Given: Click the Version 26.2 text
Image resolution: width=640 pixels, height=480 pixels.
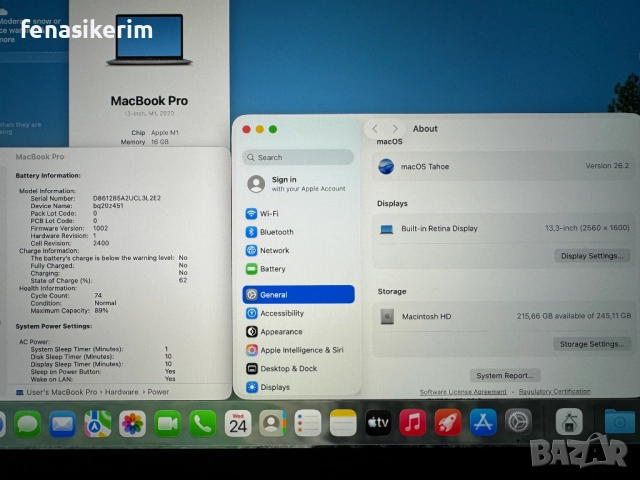Looking at the screenshot, I should coord(607,166).
